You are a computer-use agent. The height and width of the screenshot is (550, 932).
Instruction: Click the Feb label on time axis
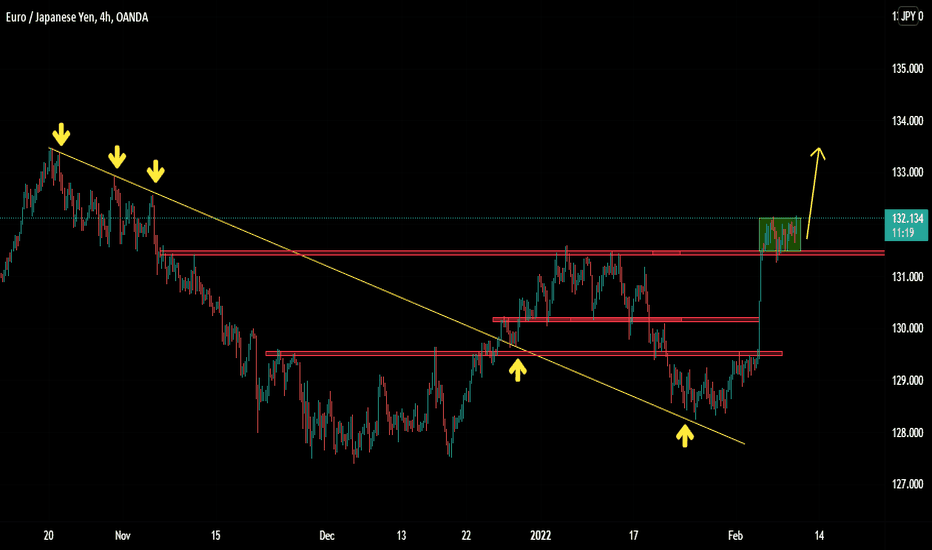pyautogui.click(x=735, y=536)
